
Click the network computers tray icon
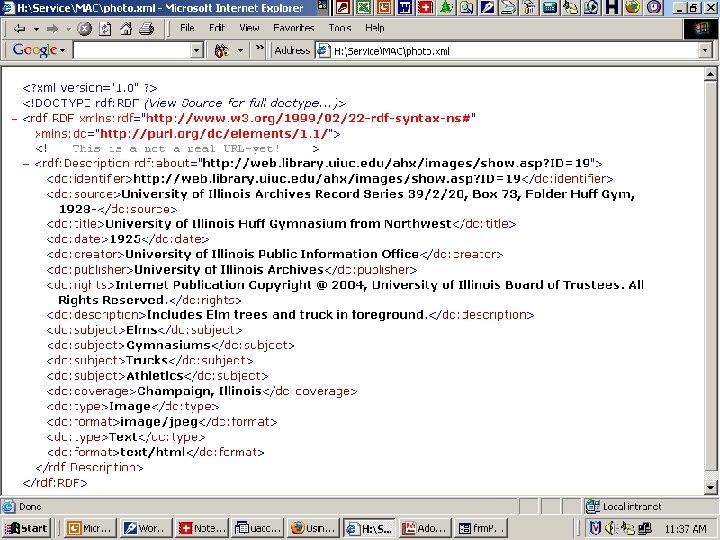pos(645,529)
